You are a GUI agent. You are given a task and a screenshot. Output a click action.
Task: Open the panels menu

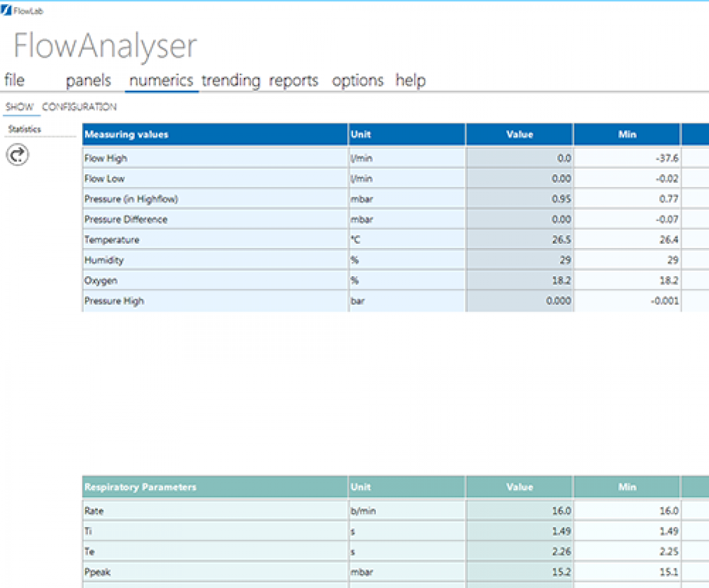(89, 80)
